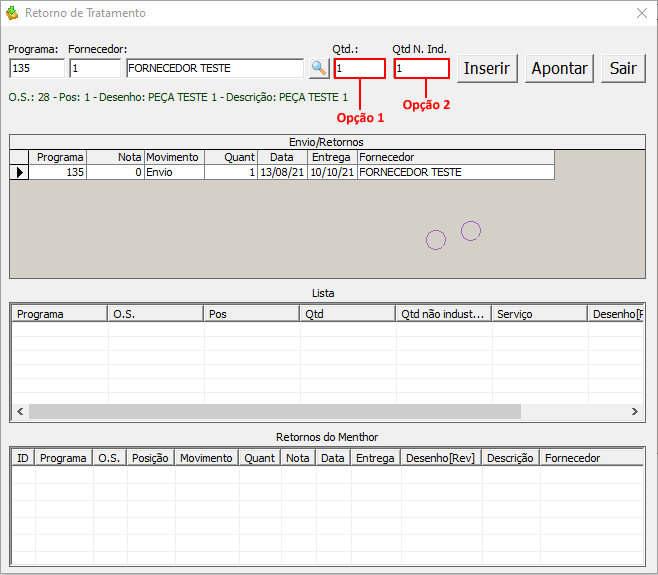Click the Movimento header in Retornos do Menthor
658x575 pixels.
tap(206, 458)
